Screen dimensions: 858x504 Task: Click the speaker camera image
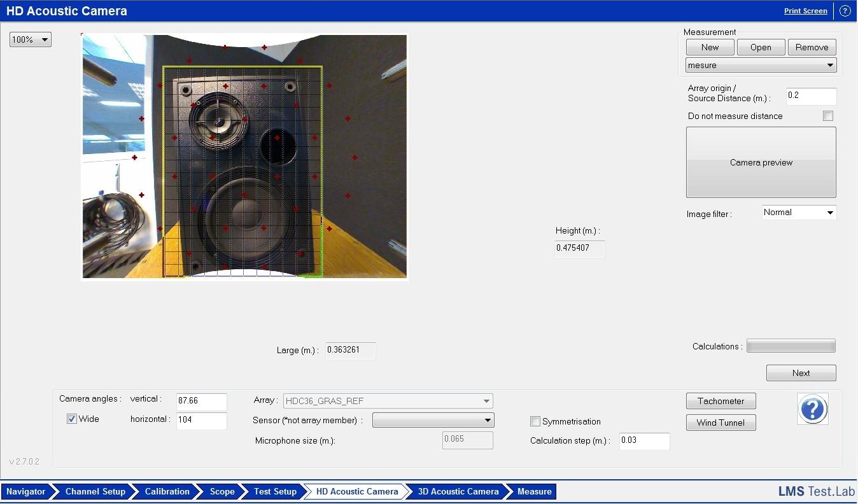244,156
